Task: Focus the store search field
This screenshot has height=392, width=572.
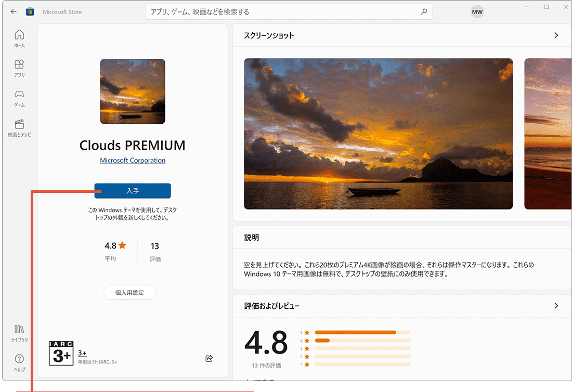Action: point(289,11)
